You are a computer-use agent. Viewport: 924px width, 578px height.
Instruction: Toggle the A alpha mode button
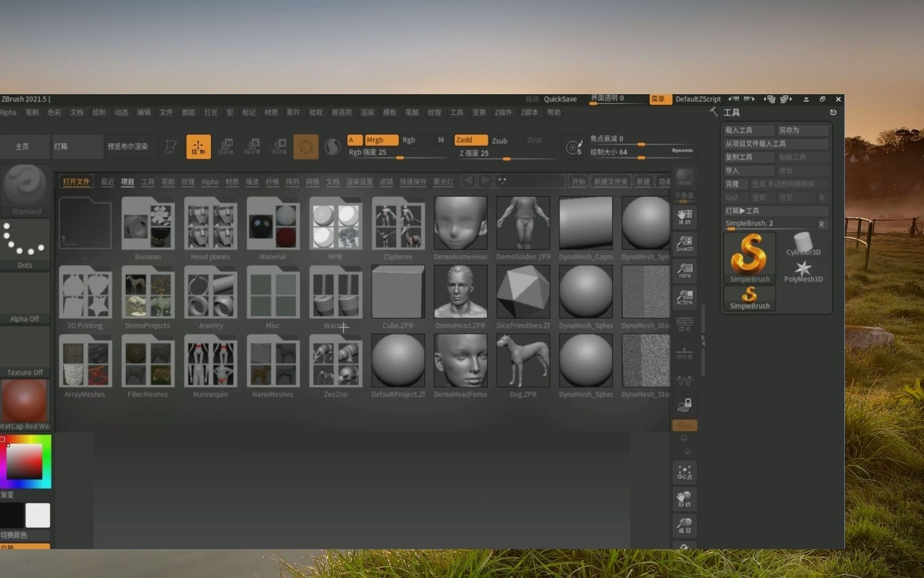[x=355, y=140]
